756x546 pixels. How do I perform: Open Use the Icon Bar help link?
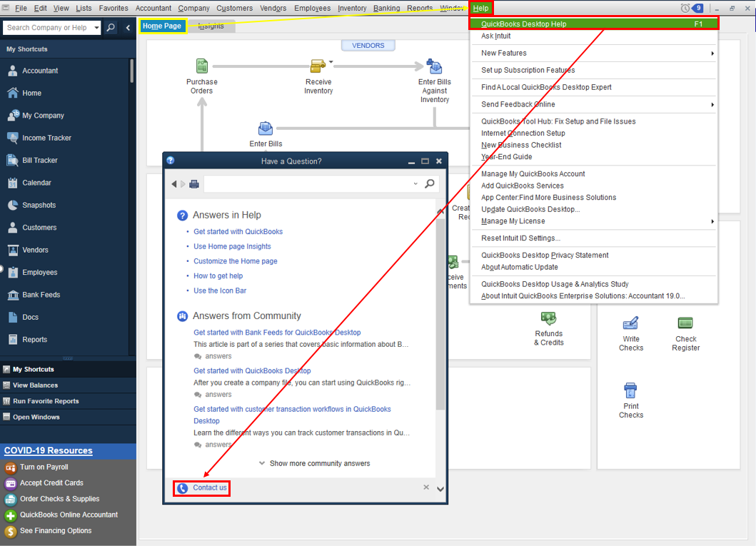(x=220, y=291)
